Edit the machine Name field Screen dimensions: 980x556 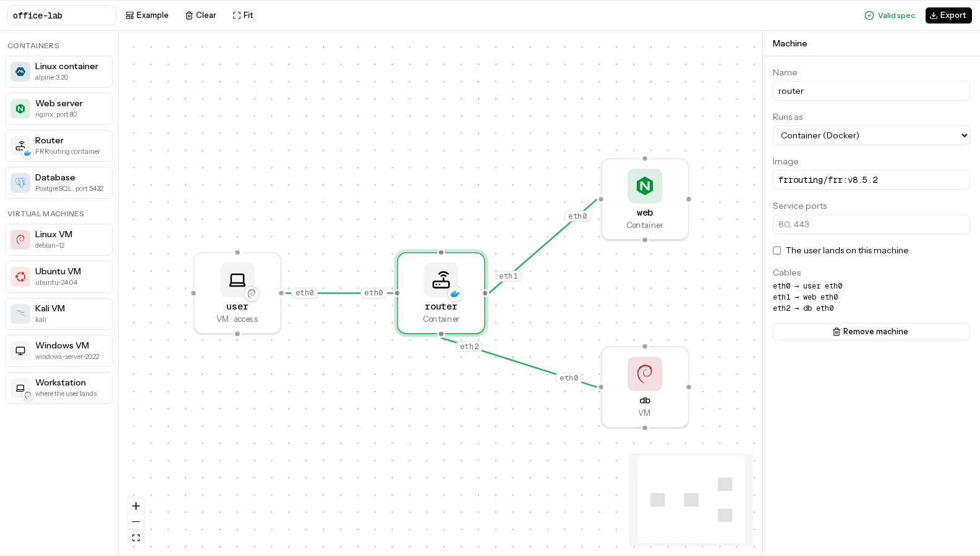click(x=871, y=91)
